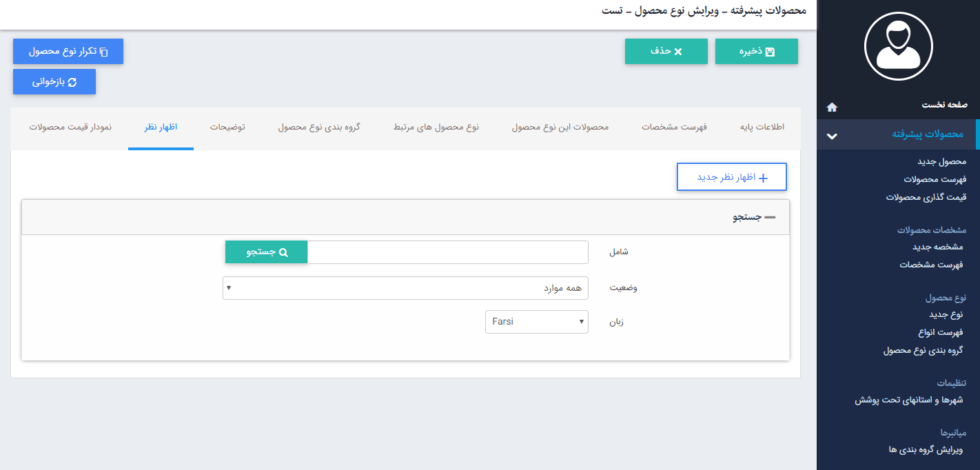Switch to the توضیحات tab
Viewport: 980px width, 470px height.
(228, 127)
